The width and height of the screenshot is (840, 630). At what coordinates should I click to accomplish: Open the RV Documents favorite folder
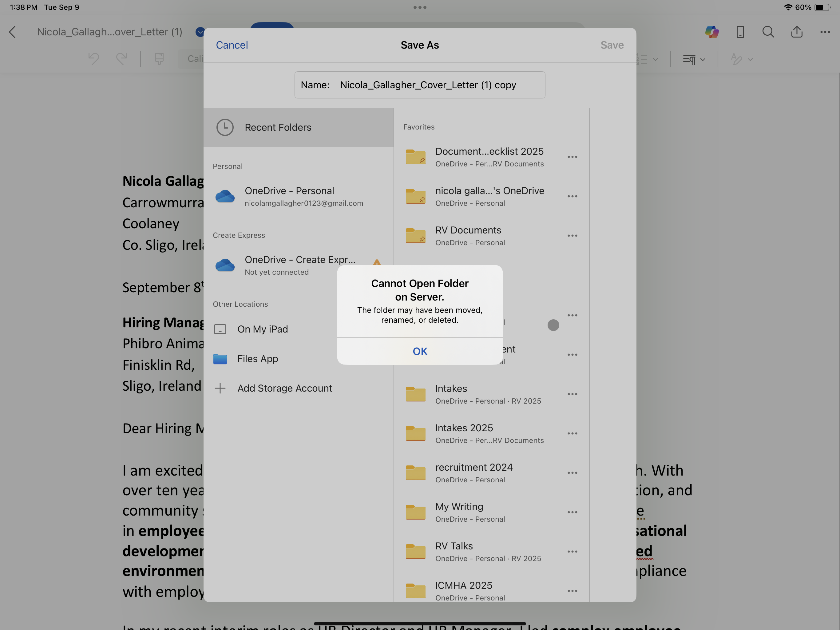click(491, 236)
